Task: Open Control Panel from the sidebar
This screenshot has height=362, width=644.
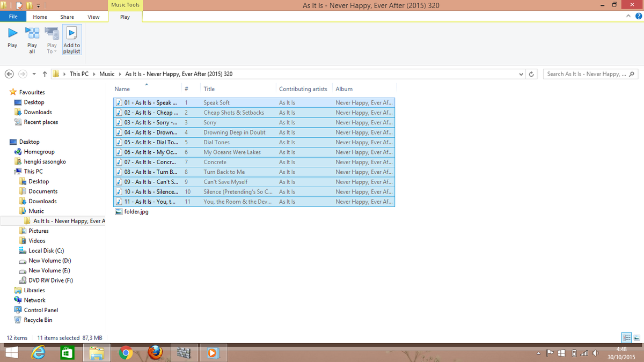Action: [41, 310]
